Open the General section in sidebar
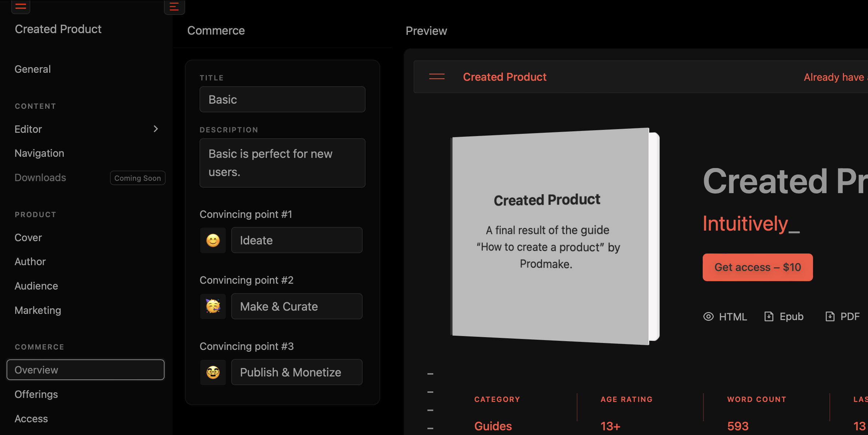 33,69
